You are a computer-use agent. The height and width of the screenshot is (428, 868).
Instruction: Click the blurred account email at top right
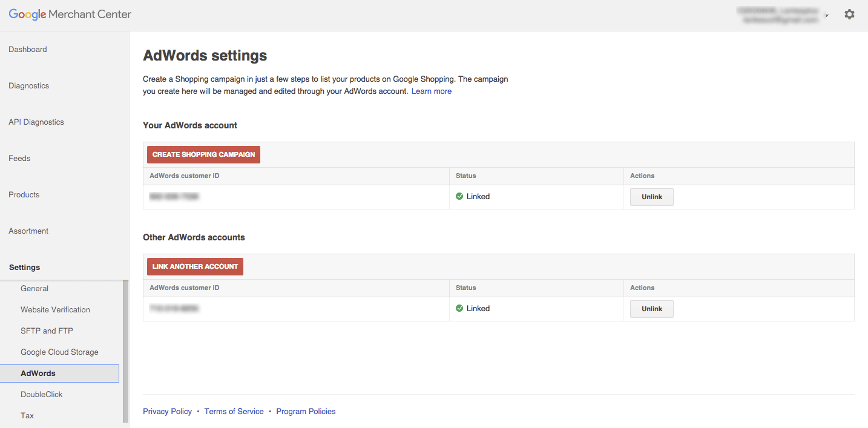tap(781, 20)
